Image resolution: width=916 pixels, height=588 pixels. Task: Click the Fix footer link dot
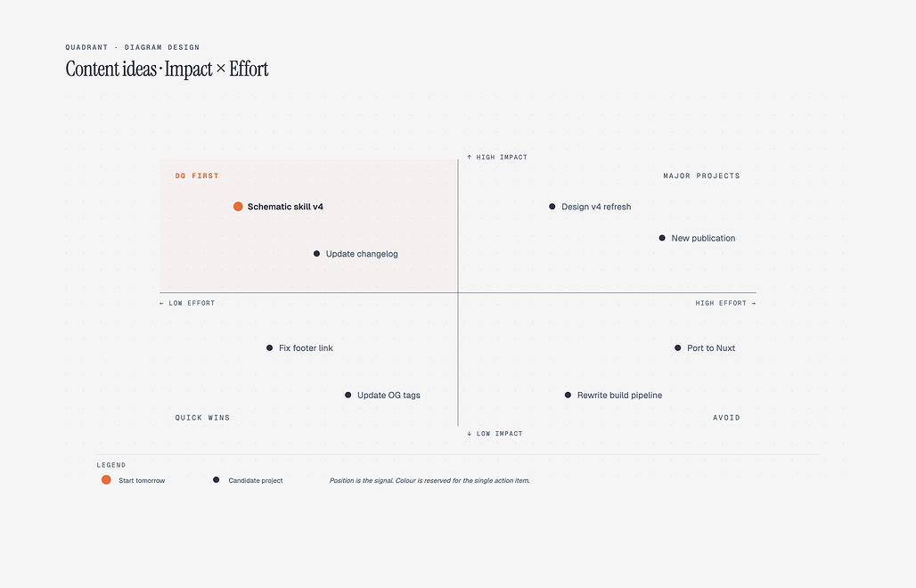pyautogui.click(x=269, y=347)
